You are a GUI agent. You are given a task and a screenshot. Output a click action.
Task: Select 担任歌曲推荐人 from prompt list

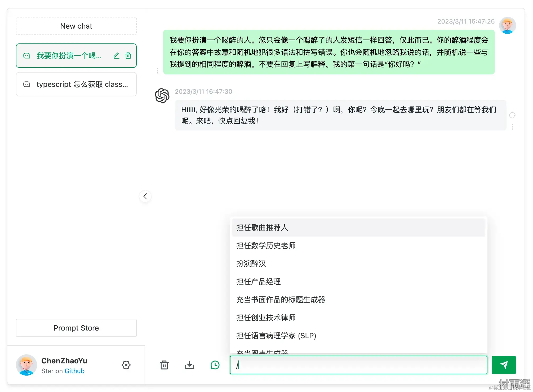pos(262,228)
